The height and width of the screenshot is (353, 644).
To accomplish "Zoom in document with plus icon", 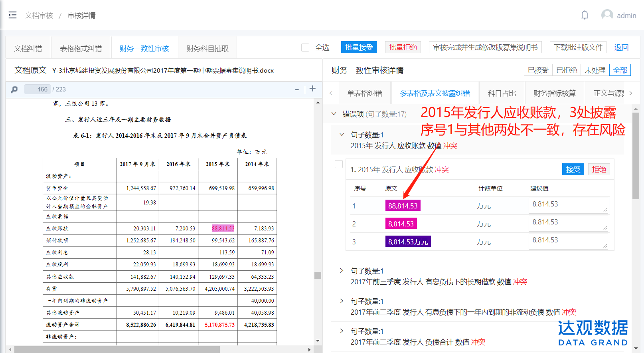I will (x=312, y=89).
